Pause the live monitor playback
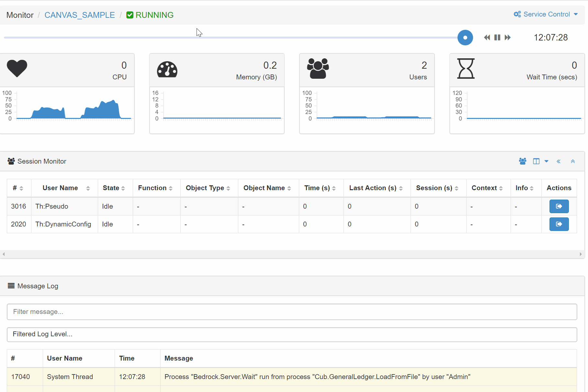Viewport: 588px width, 392px height. click(497, 38)
